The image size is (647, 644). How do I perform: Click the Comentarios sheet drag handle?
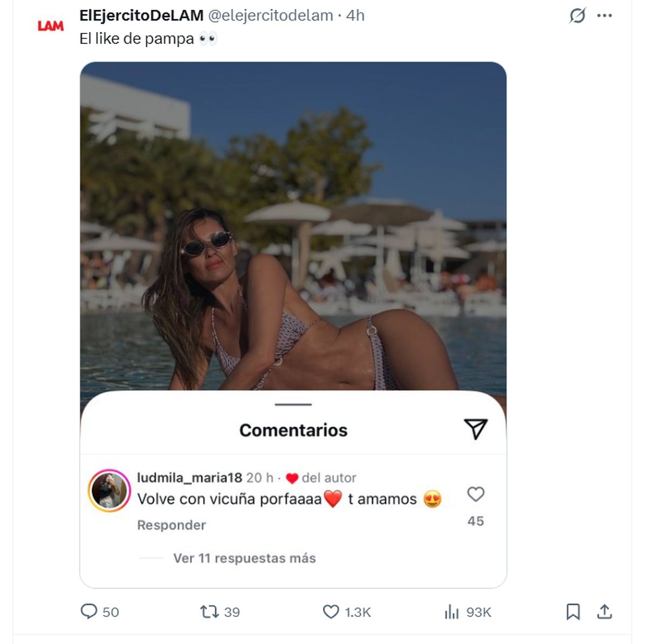293,404
